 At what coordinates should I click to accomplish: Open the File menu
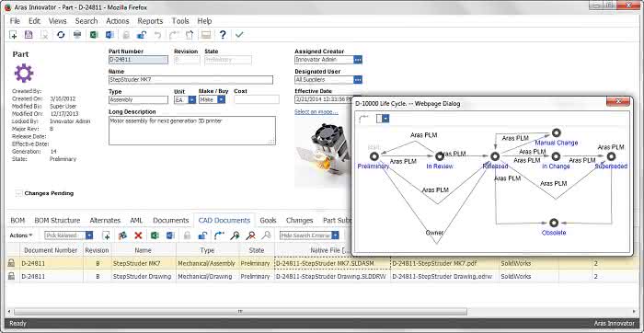click(x=15, y=21)
